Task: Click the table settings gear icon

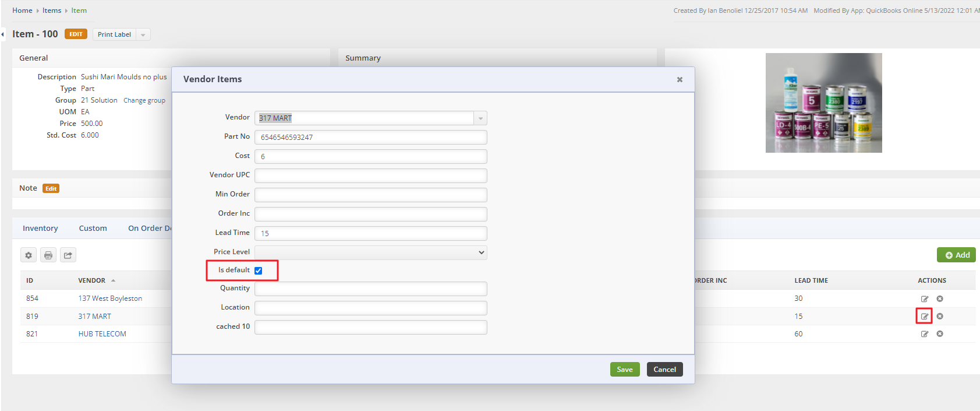Action: [29, 255]
